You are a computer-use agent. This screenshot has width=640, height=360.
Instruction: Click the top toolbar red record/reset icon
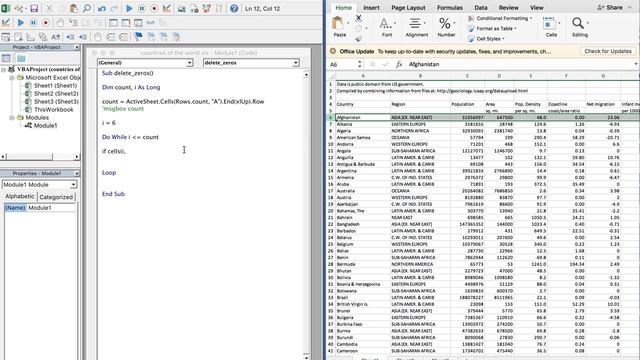pos(154,8)
